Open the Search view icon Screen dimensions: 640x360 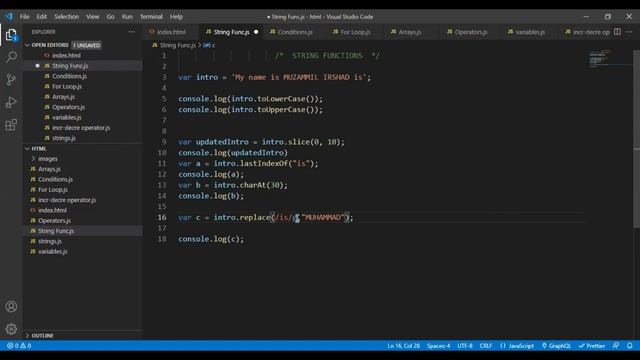click(x=11, y=57)
